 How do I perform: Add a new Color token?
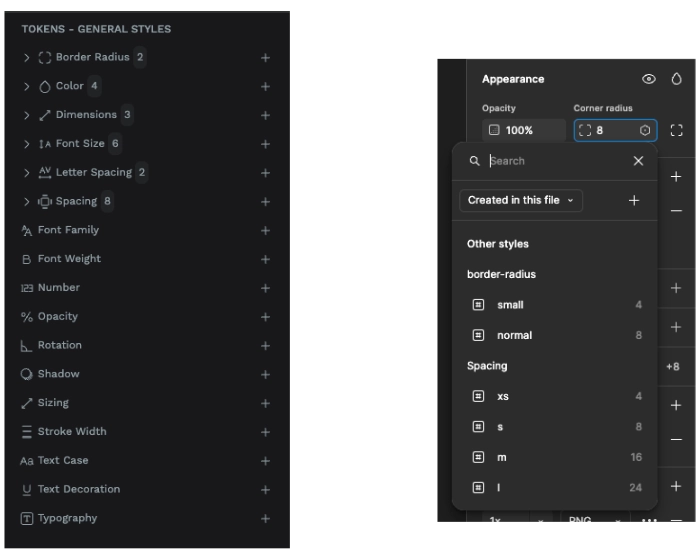[x=265, y=86]
